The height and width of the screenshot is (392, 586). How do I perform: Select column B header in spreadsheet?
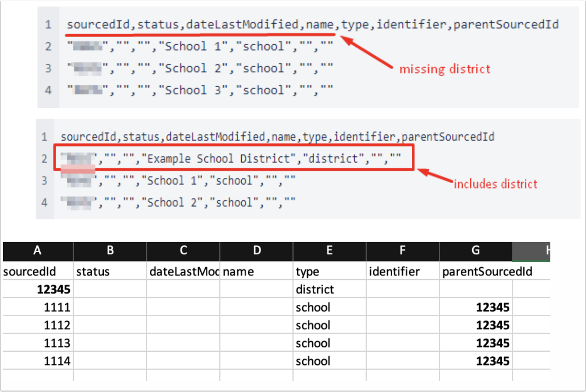pos(110,251)
